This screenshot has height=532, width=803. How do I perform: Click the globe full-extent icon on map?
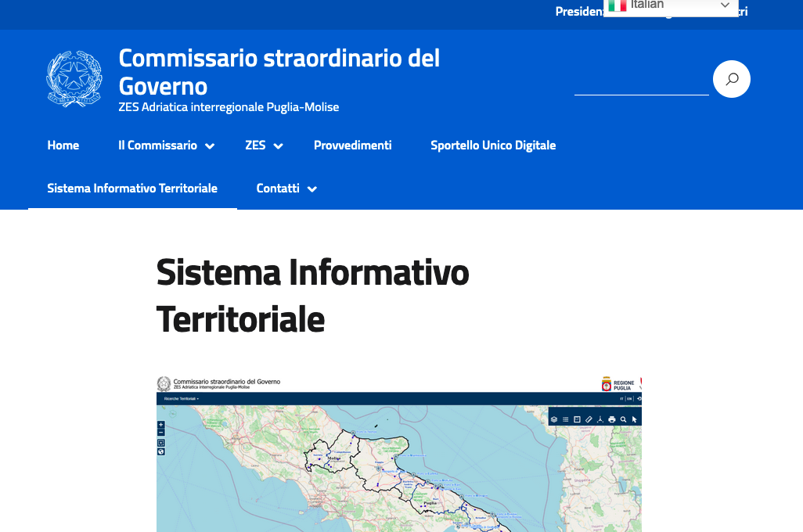click(x=161, y=451)
